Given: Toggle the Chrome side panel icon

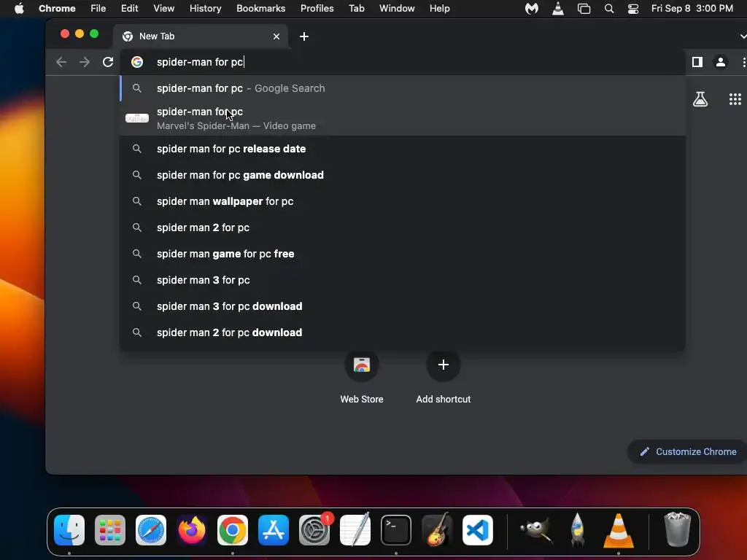Looking at the screenshot, I should pyautogui.click(x=697, y=62).
